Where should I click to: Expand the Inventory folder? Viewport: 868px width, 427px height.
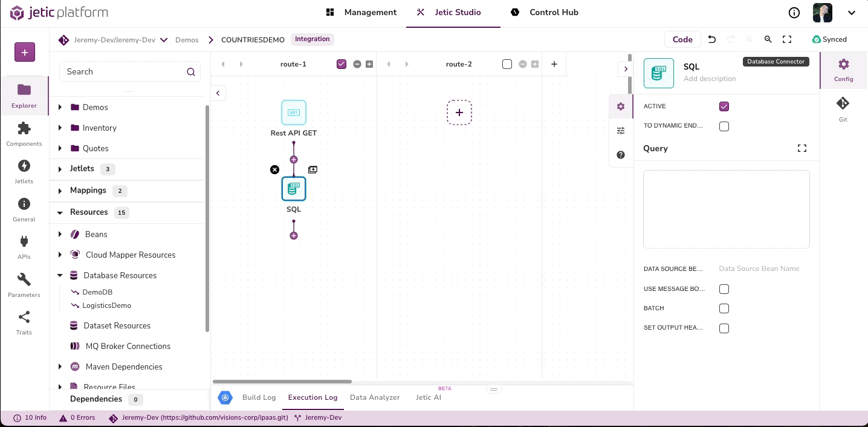coord(60,128)
